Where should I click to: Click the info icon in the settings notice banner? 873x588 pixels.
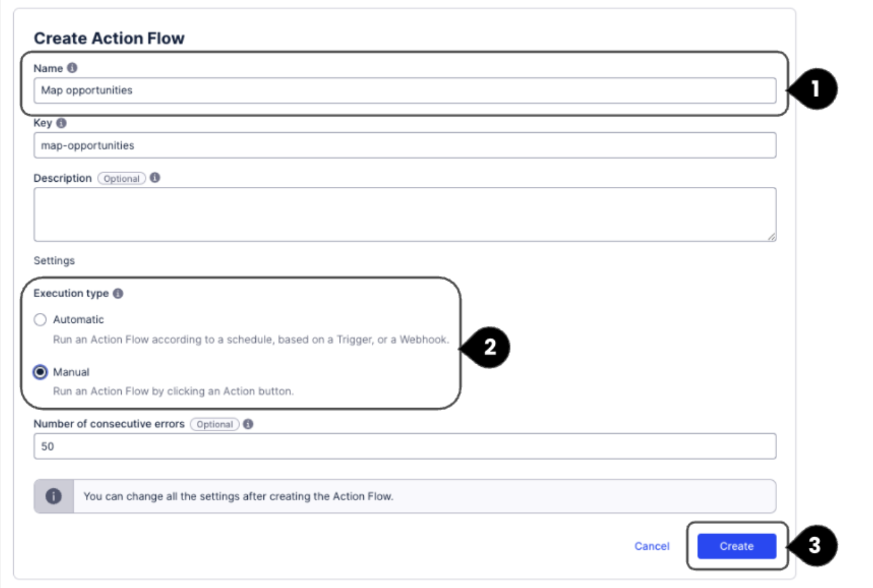click(54, 496)
